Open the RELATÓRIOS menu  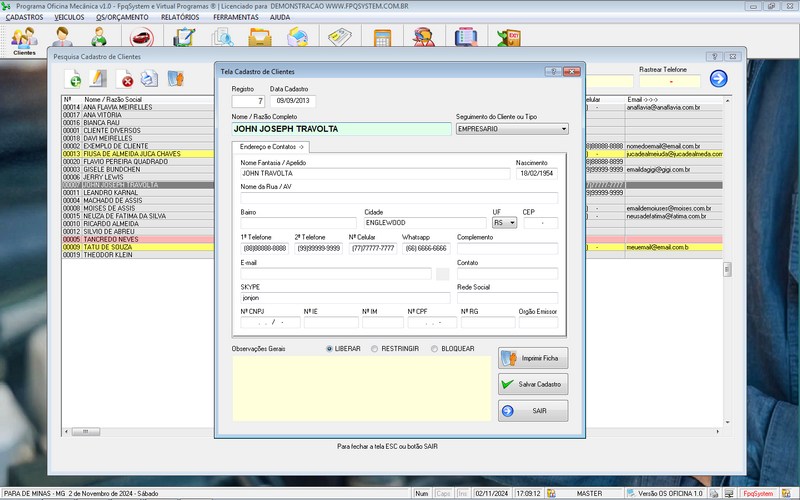[178, 17]
